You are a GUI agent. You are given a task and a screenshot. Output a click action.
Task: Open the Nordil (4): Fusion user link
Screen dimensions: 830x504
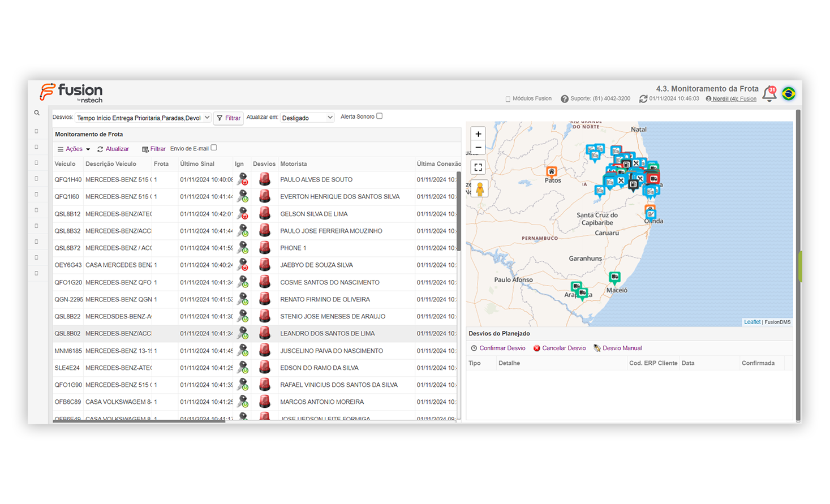[731, 99]
